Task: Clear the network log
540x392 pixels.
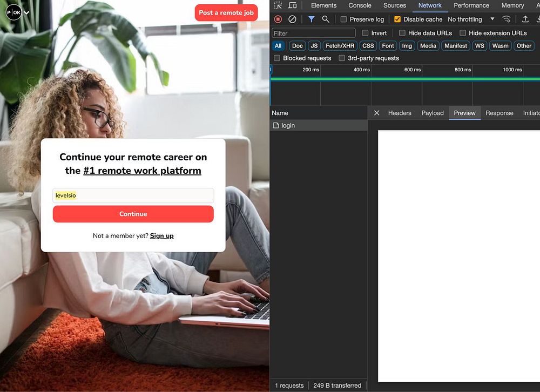Action: (x=292, y=19)
